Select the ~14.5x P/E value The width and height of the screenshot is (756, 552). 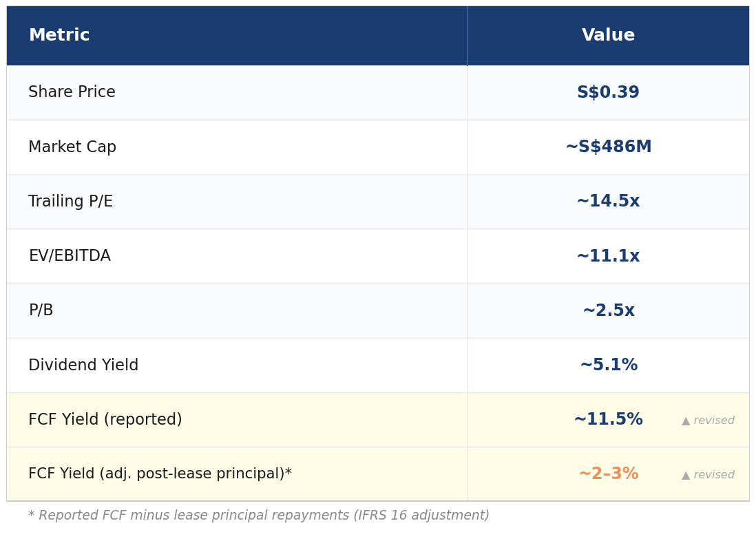click(608, 201)
